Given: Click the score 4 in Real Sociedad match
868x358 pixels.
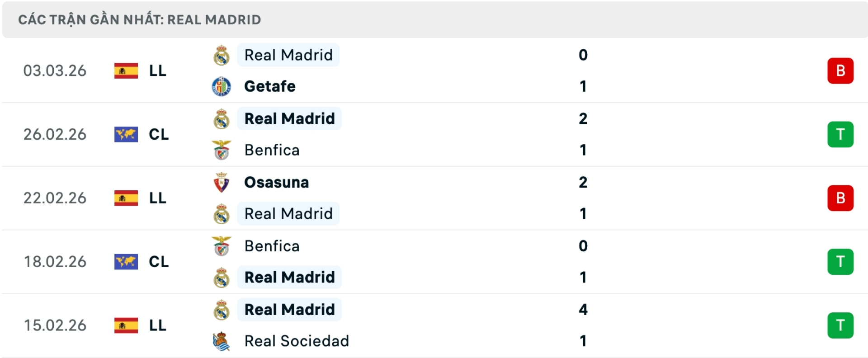Looking at the screenshot, I should click(x=584, y=310).
